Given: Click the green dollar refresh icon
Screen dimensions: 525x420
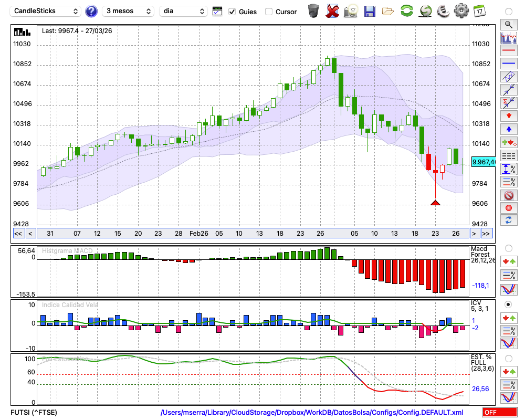Looking at the screenshot, I should 425,11.
